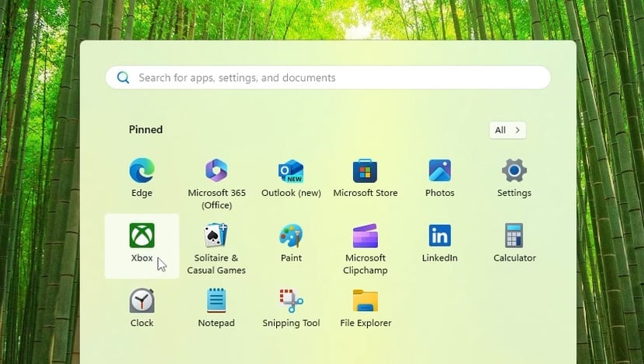The width and height of the screenshot is (644, 364).
Task: Launch Microsoft 365 (Office)
Action: click(x=216, y=171)
